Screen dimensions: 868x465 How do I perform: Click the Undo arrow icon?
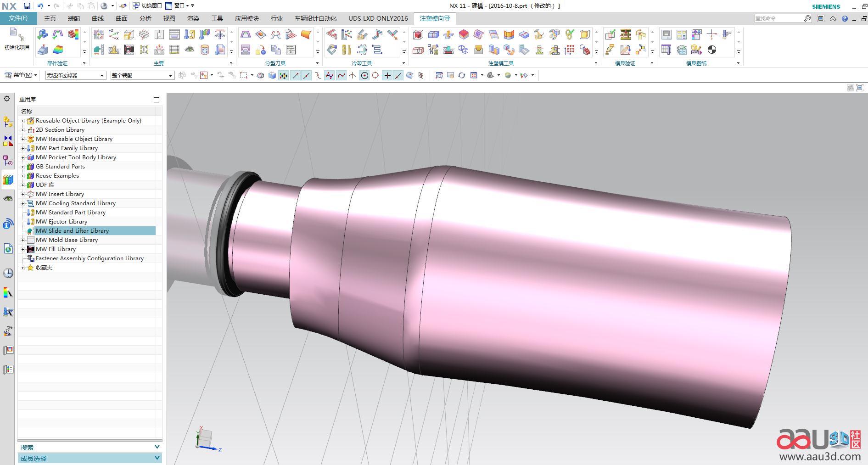point(40,6)
